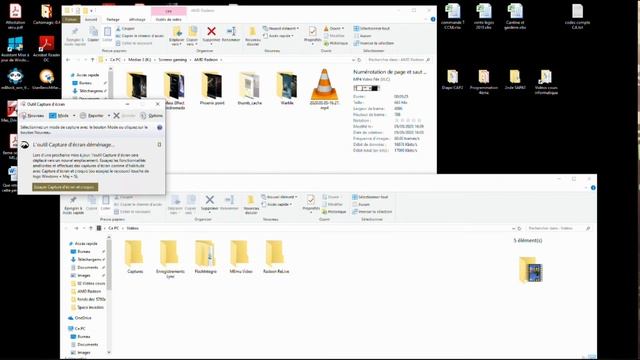Screen dimensions: 640x360
Task: Expand Déplacer vers in AMD Radeon window
Action: (176, 43)
